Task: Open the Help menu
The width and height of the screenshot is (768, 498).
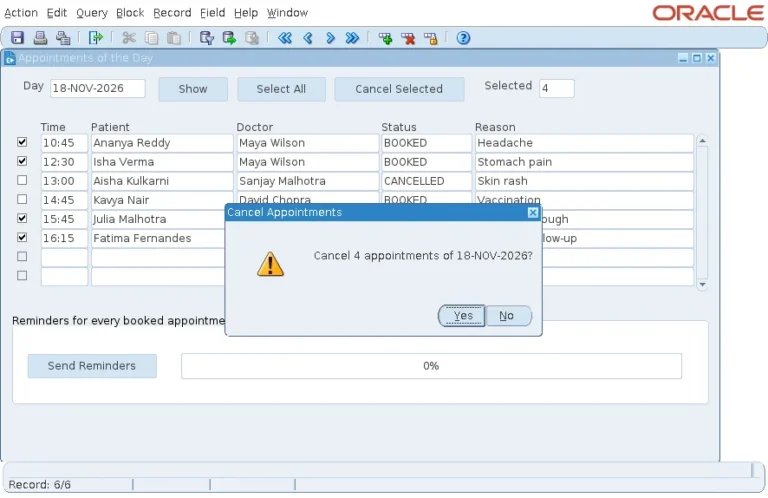Action: click(246, 13)
